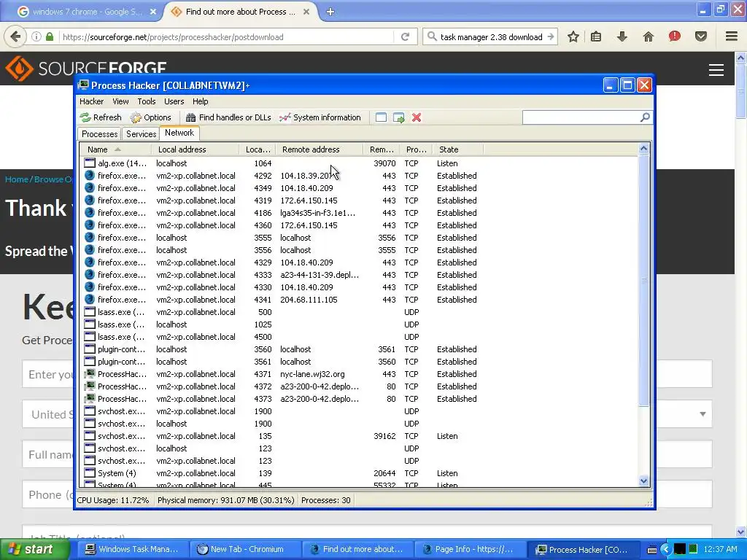Screen dimensions: 747x560
Task: Click Refresh in the Process Hacker toolbar
Action: (101, 117)
